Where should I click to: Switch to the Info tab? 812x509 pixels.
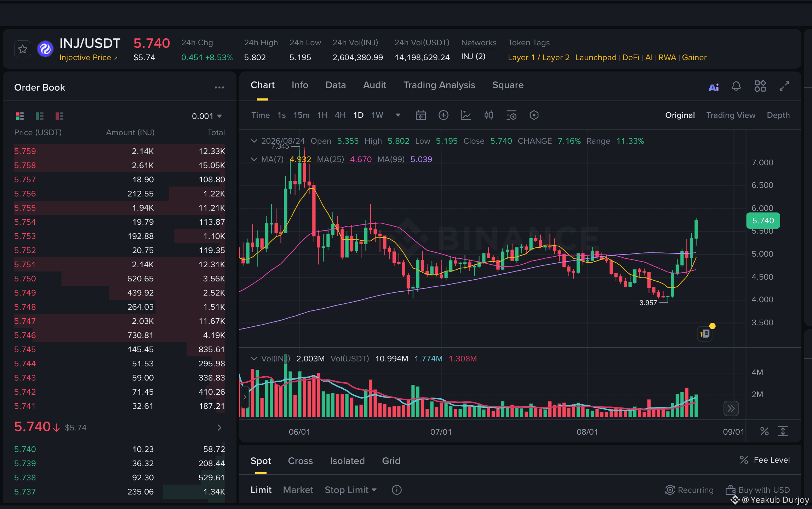click(300, 85)
